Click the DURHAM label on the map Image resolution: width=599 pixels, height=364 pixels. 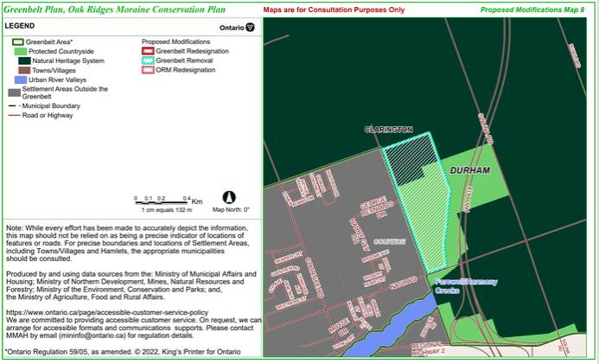coord(469,170)
